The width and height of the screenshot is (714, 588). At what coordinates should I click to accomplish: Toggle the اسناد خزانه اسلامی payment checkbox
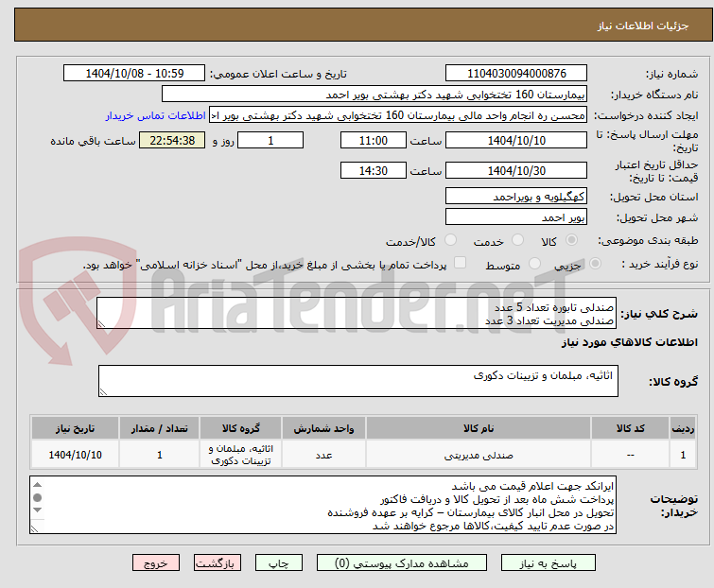(460, 263)
